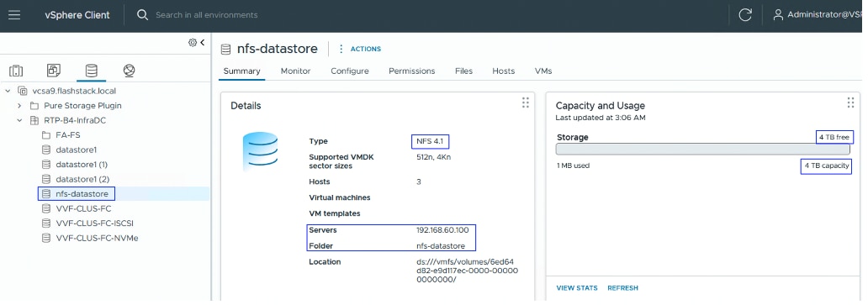
Task: Open the Files tab
Action: pyautogui.click(x=464, y=71)
